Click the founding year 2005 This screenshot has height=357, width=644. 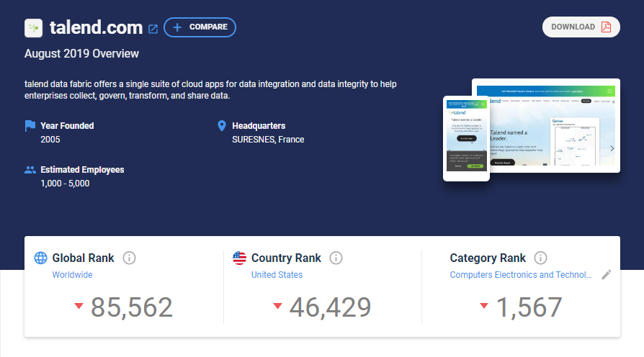tap(50, 140)
